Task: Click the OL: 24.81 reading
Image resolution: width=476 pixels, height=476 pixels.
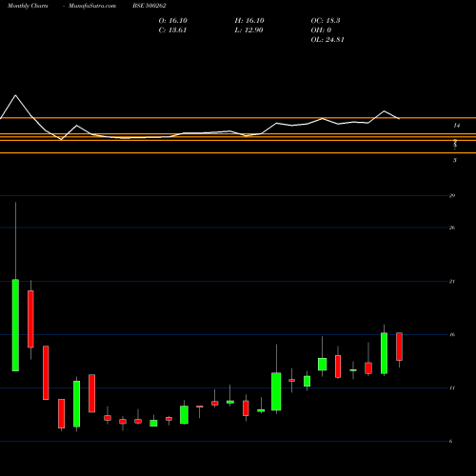Action: click(327, 40)
